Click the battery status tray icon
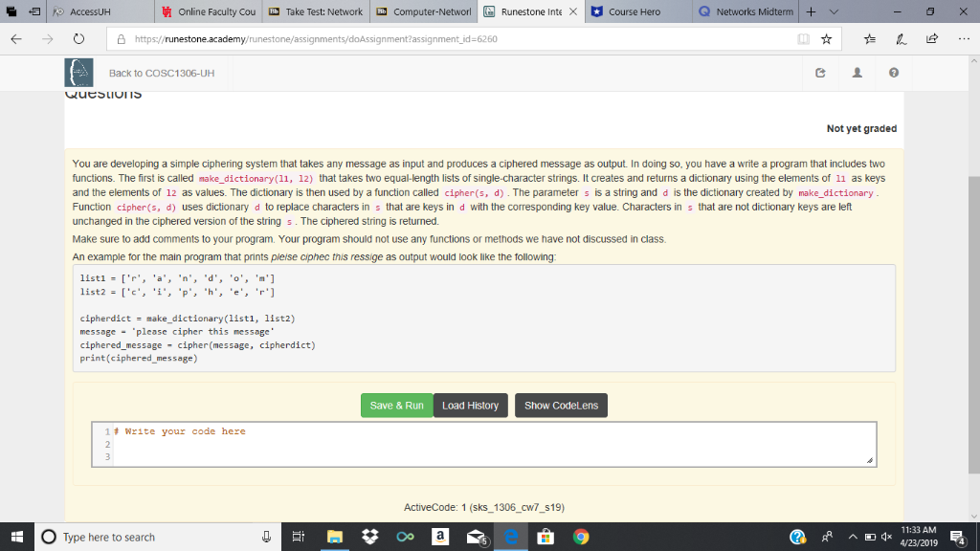 [x=870, y=537]
